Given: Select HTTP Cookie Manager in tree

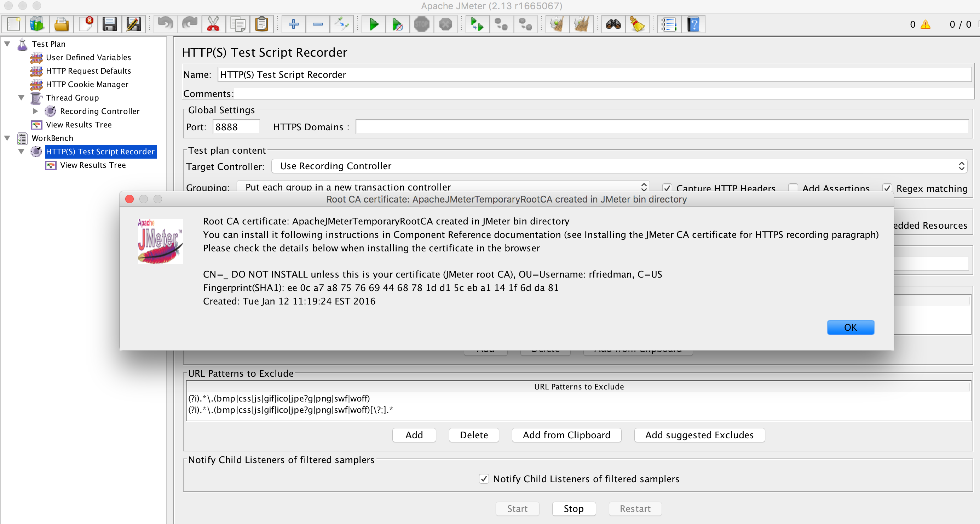Looking at the screenshot, I should (x=87, y=84).
